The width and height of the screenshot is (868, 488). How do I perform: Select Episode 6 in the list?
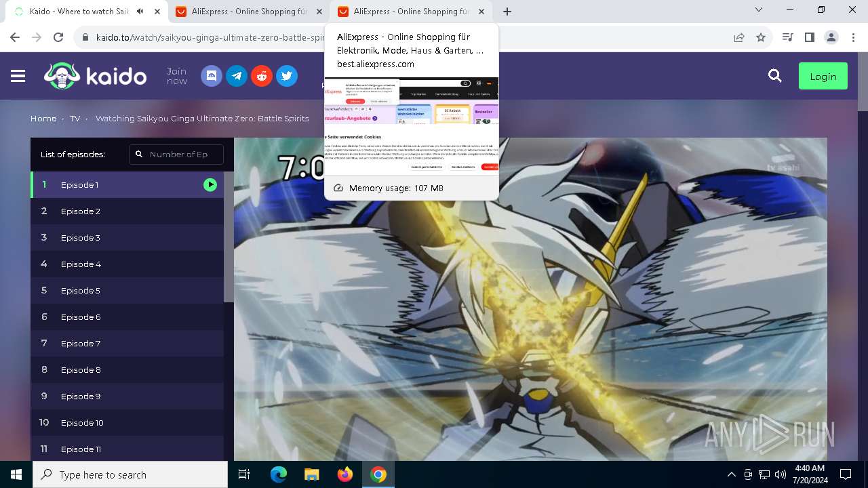tap(127, 317)
